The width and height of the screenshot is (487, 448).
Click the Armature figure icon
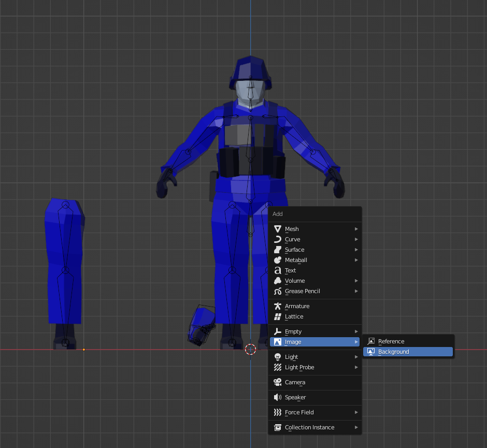click(x=278, y=306)
